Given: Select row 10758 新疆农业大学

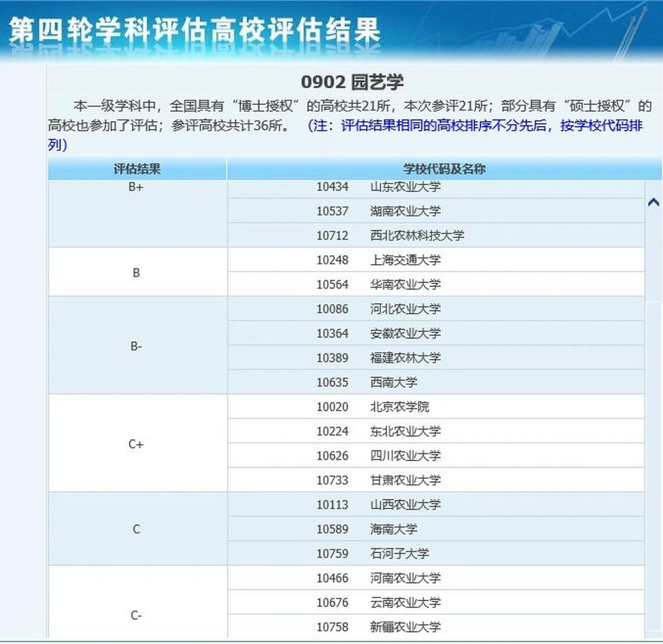Looking at the screenshot, I should [x=436, y=627].
